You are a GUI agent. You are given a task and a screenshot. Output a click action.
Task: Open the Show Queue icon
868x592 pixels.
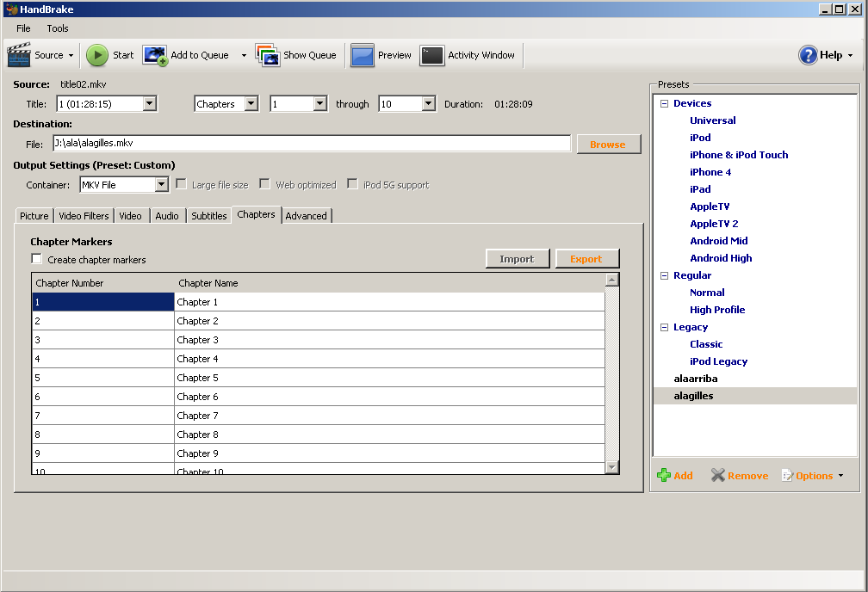point(268,55)
